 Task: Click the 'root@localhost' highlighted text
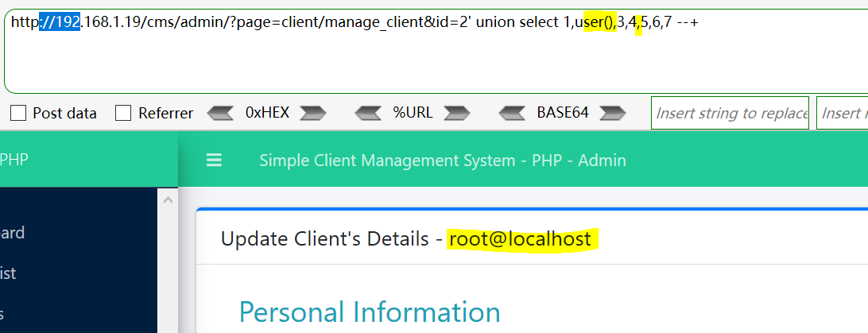521,239
